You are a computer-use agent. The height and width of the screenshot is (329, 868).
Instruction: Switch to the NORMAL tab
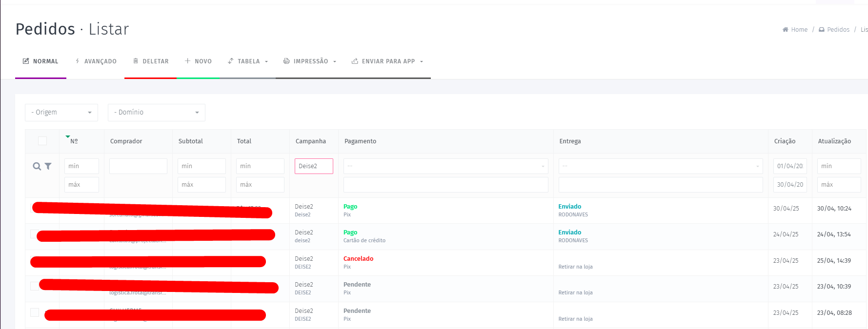40,61
